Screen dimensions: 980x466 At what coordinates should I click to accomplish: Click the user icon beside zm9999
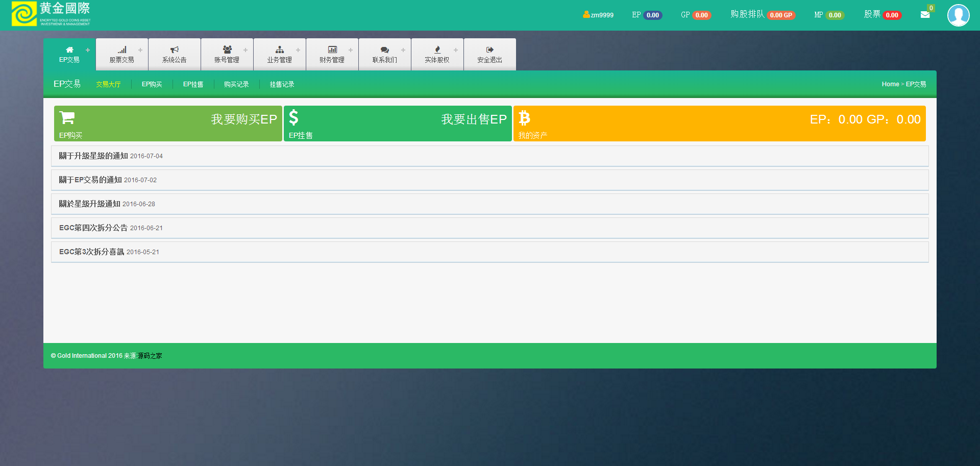[x=586, y=15]
